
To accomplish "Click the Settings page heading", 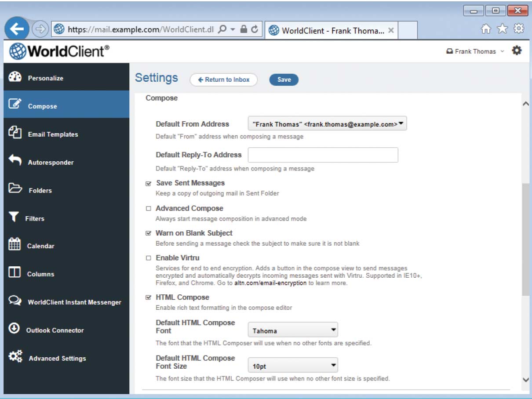I will [x=157, y=78].
